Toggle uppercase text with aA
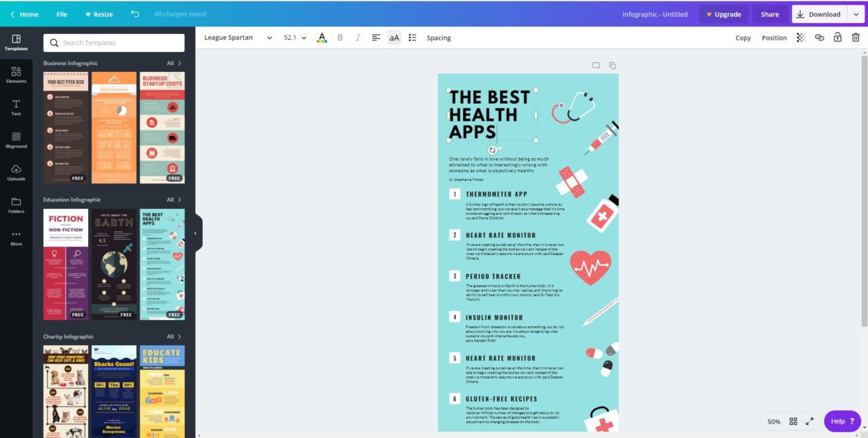Screen dimensions: 868x438 click(394, 37)
